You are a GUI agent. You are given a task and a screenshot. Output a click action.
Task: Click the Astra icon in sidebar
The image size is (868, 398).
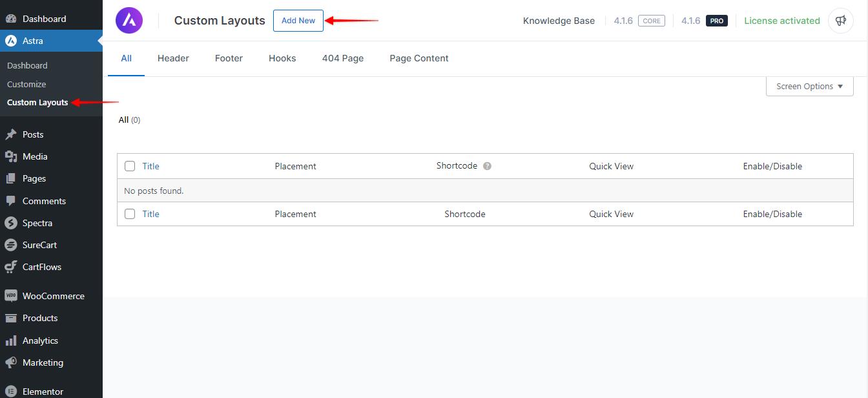[10, 41]
